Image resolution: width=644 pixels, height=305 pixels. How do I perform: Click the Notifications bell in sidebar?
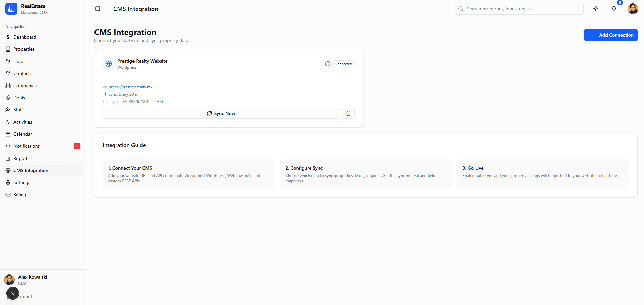[8, 146]
